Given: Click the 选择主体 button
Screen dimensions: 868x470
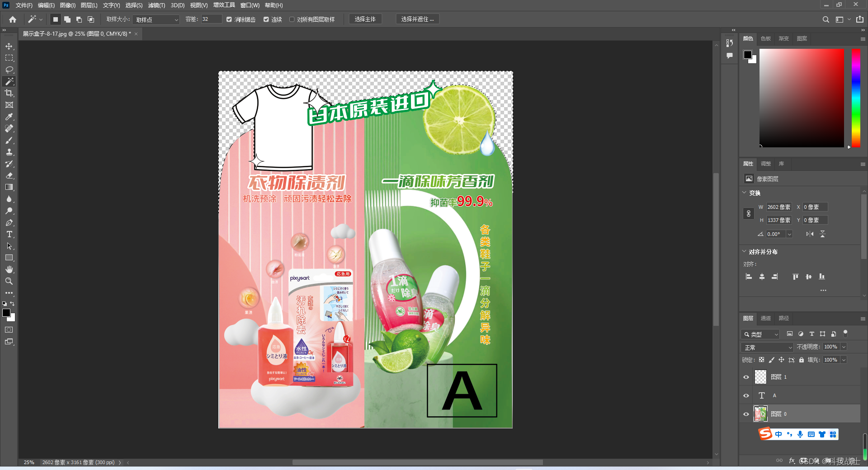Looking at the screenshot, I should 365,19.
